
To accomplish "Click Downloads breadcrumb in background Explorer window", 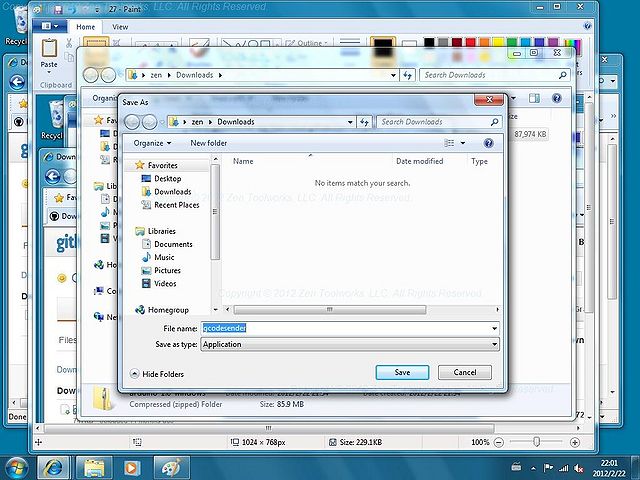I will coord(195,75).
